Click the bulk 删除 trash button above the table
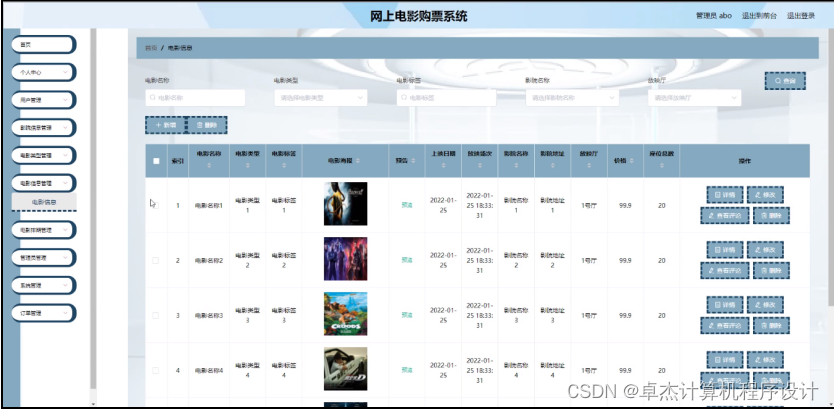Image resolution: width=834 pixels, height=410 pixels. click(x=206, y=125)
